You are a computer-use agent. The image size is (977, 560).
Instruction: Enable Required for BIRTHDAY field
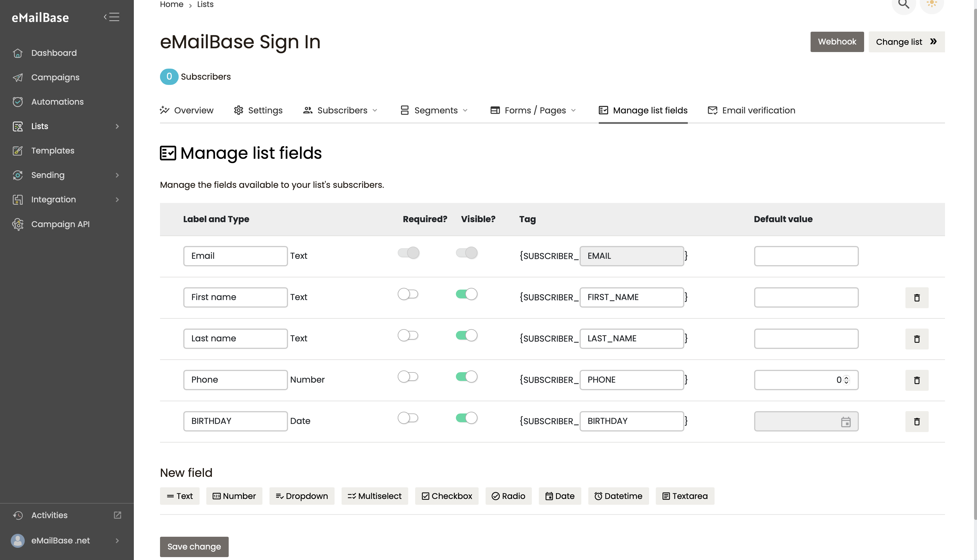coord(408,418)
